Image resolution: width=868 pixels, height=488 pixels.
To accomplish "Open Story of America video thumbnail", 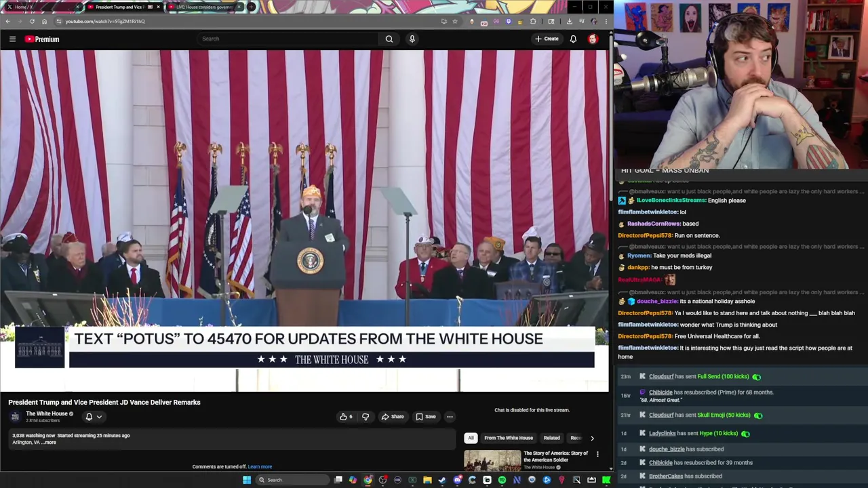I will point(492,461).
